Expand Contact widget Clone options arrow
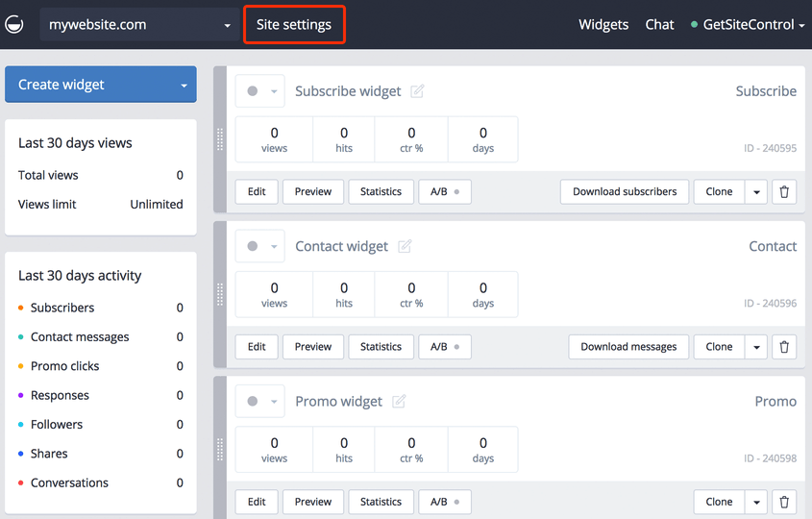This screenshot has width=812, height=519. (756, 347)
